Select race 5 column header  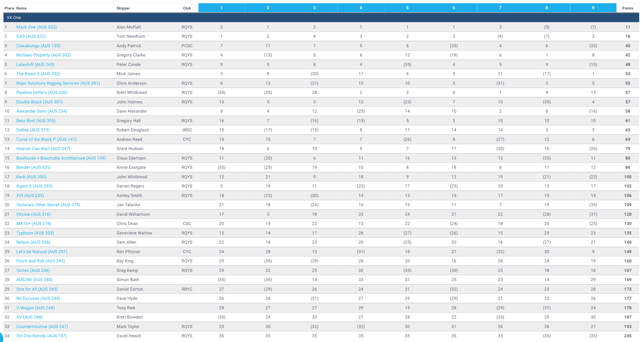407,8
